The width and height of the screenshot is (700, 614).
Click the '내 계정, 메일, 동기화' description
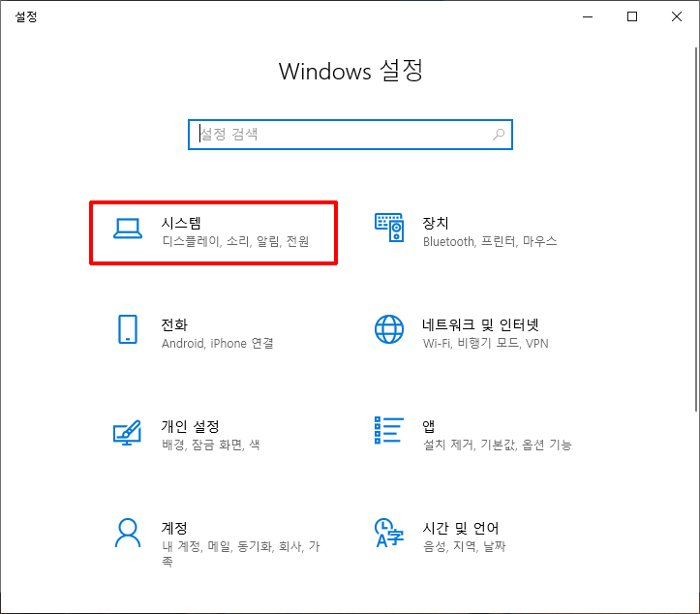[x=241, y=553]
